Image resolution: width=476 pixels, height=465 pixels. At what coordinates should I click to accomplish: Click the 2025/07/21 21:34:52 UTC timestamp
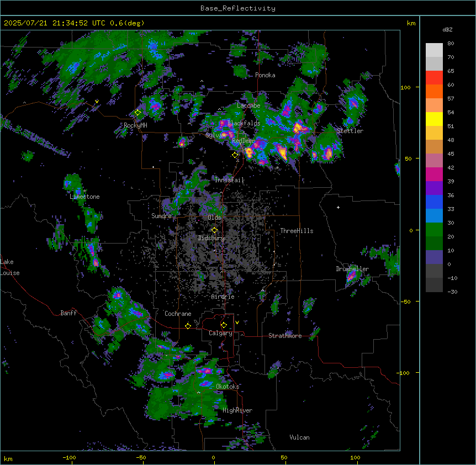(55, 23)
